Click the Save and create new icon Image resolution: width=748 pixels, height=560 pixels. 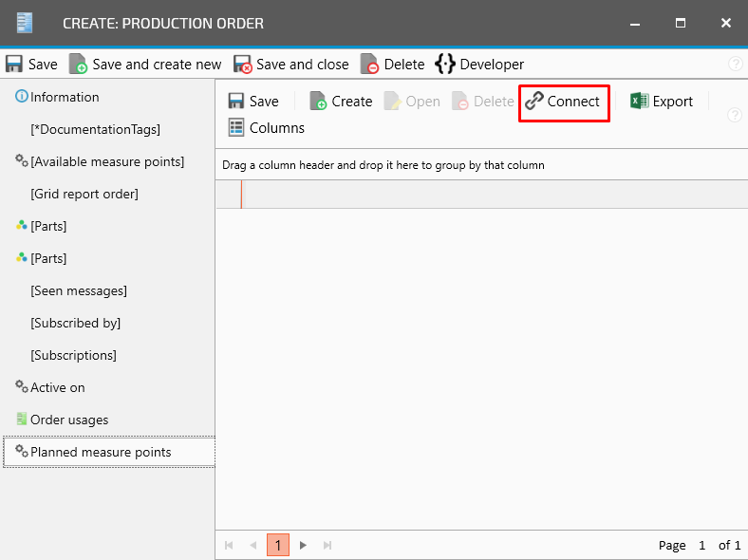[78, 65]
